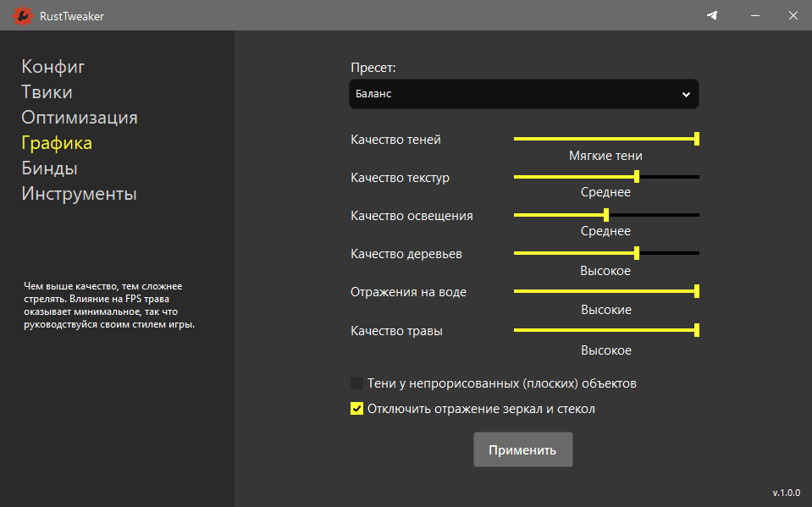
Task: Close the RustTweaker window
Action: (793, 15)
